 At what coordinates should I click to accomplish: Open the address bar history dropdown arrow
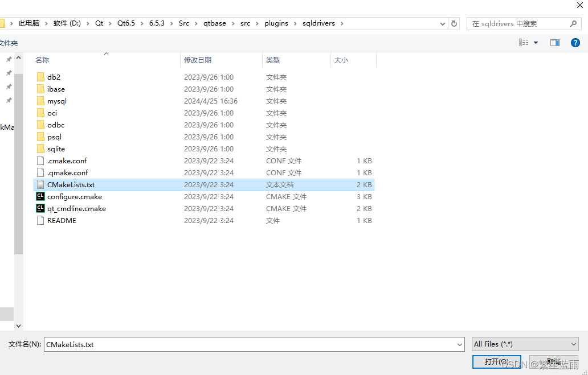point(442,23)
